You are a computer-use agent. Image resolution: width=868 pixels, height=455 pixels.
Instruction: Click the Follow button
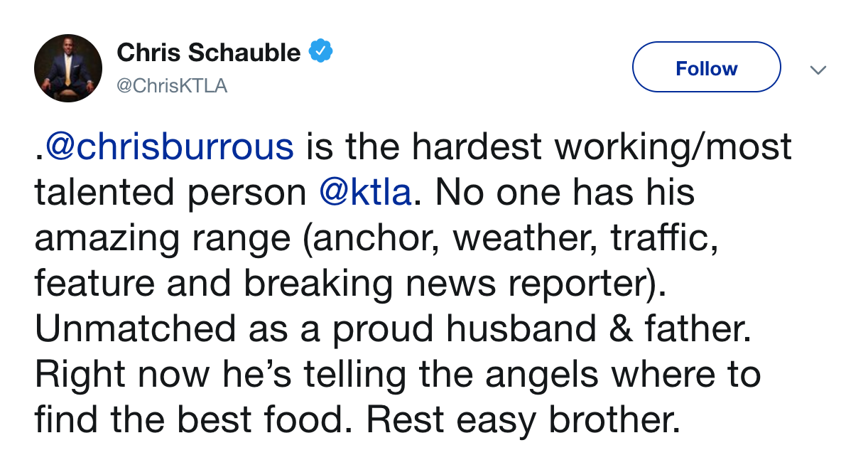(706, 68)
